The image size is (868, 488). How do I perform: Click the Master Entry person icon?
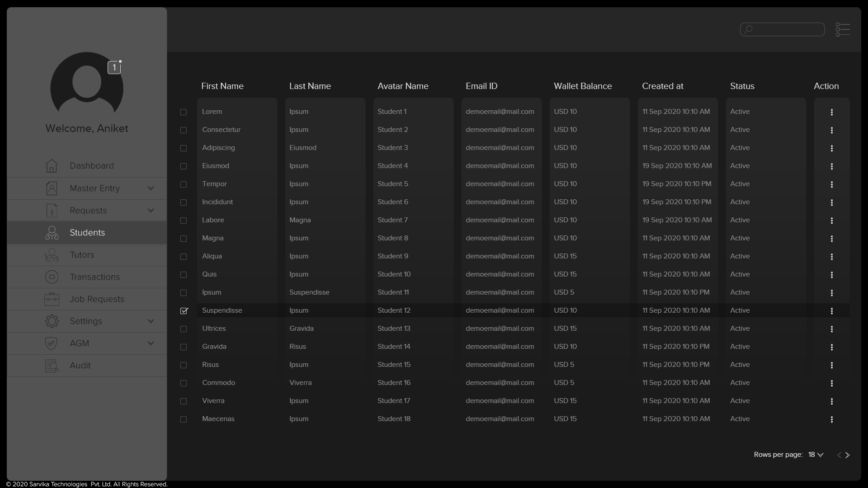pyautogui.click(x=52, y=188)
